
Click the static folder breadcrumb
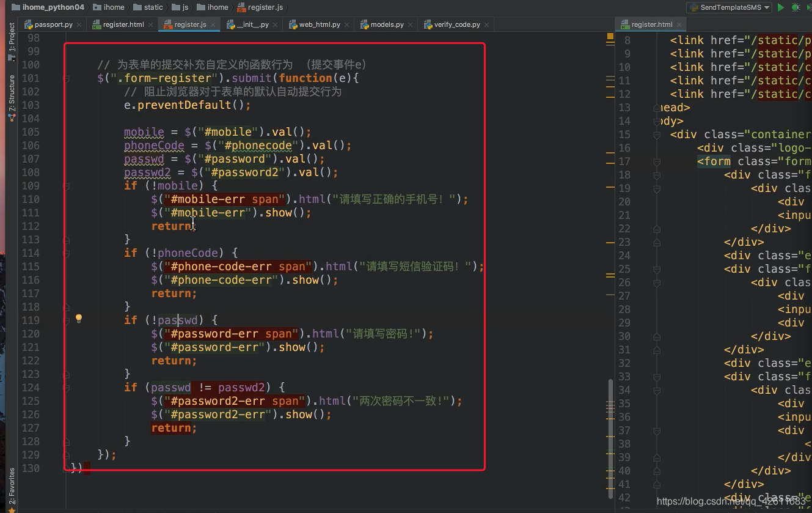pyautogui.click(x=148, y=7)
